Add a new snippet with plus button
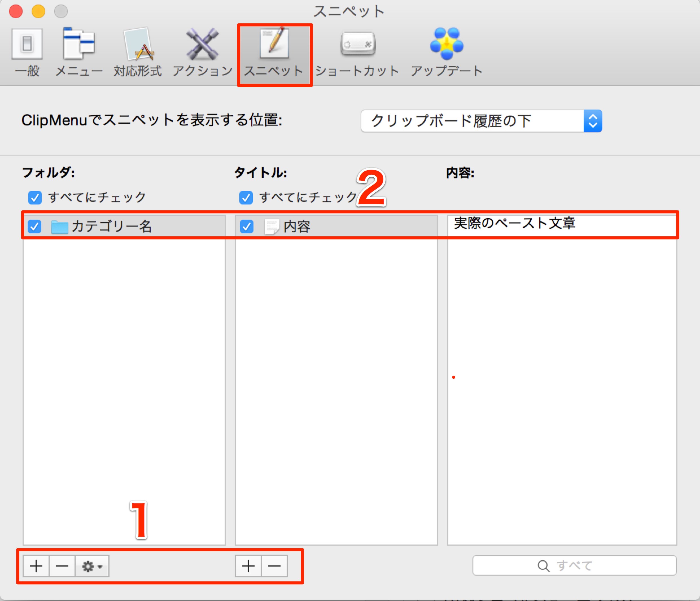The height and width of the screenshot is (601, 700). tap(248, 566)
